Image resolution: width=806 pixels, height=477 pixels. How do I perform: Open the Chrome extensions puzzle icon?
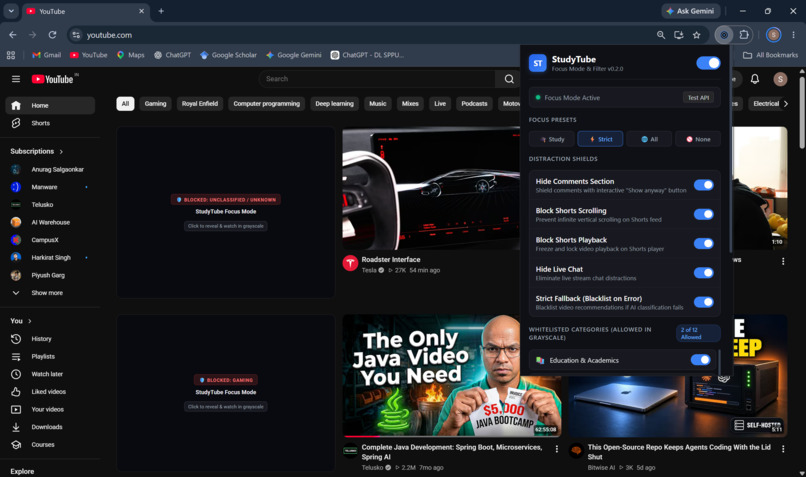tap(744, 35)
